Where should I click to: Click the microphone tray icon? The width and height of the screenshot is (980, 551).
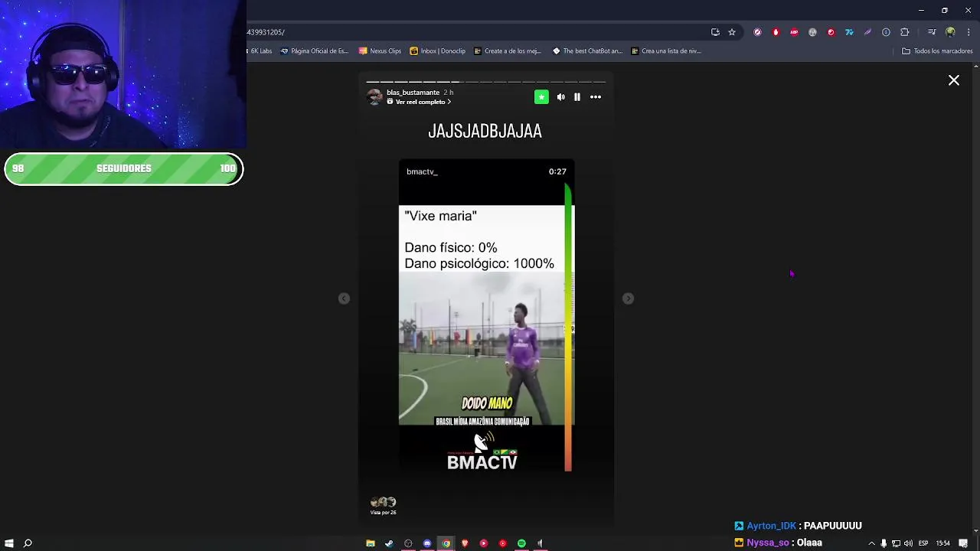884,543
